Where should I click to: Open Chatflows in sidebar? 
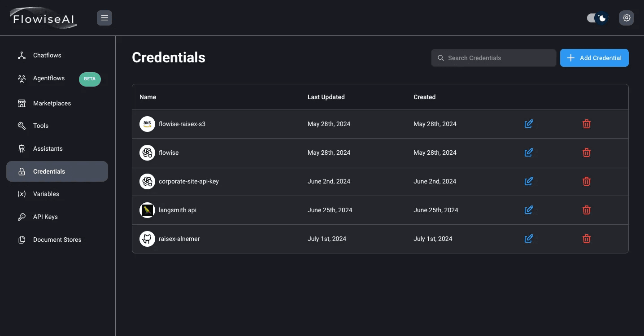[x=47, y=55]
